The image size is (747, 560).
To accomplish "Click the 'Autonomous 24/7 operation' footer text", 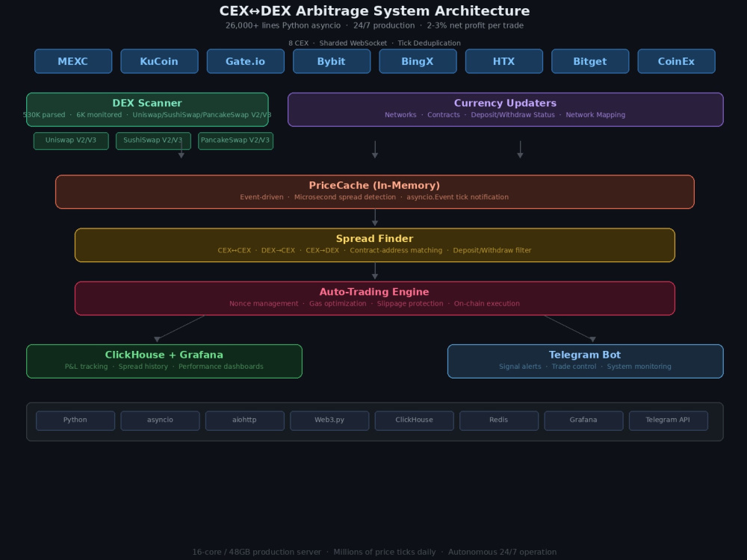I will [502, 553].
